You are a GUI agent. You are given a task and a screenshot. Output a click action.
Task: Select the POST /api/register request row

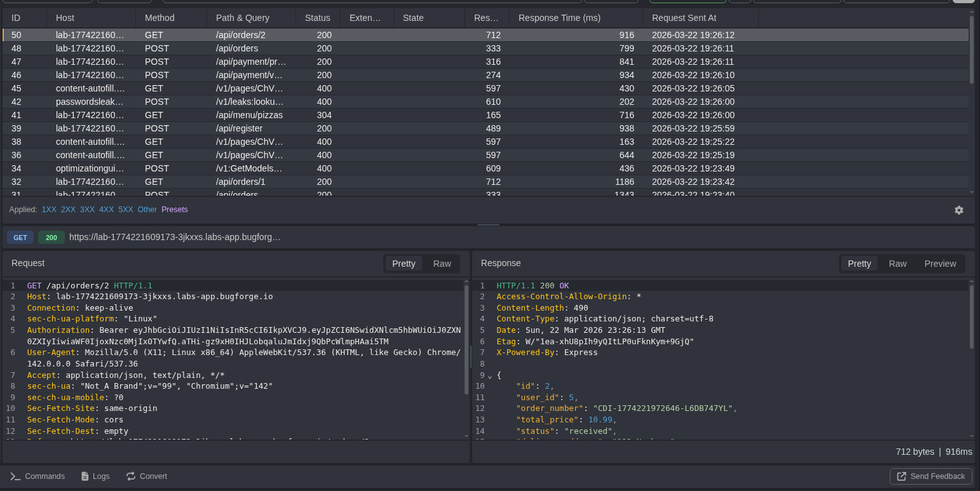point(254,128)
